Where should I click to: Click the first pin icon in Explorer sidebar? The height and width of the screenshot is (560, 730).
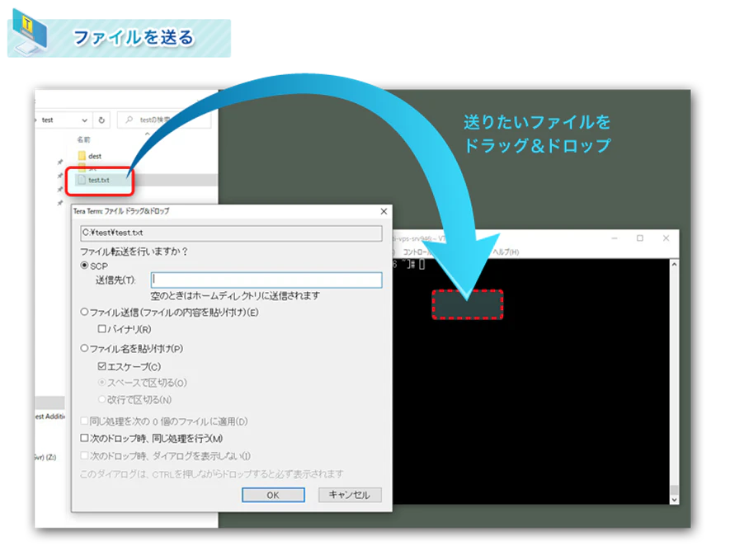(60, 162)
